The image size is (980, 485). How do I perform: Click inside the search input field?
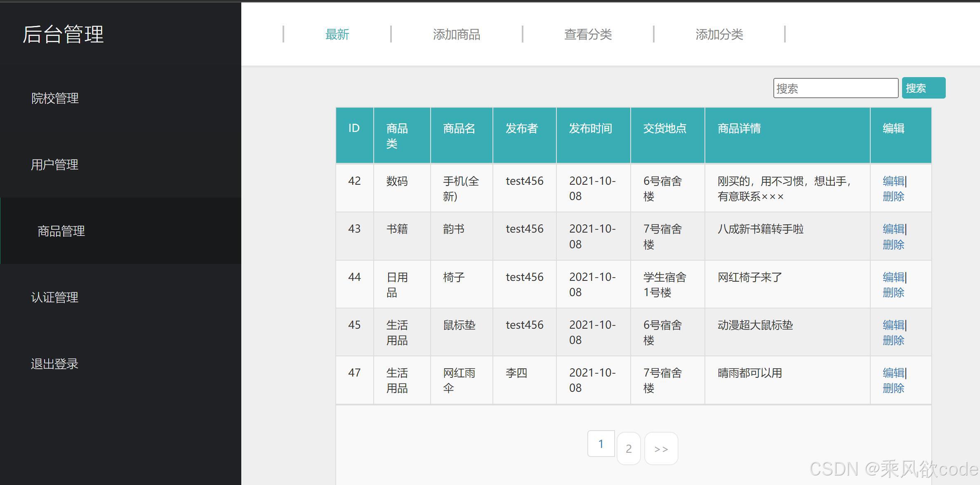pyautogui.click(x=836, y=88)
